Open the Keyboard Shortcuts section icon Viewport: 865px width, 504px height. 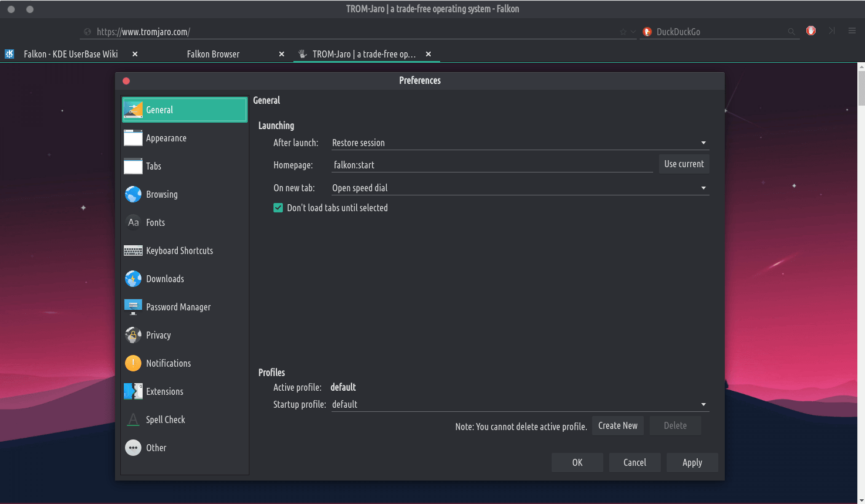click(x=133, y=251)
